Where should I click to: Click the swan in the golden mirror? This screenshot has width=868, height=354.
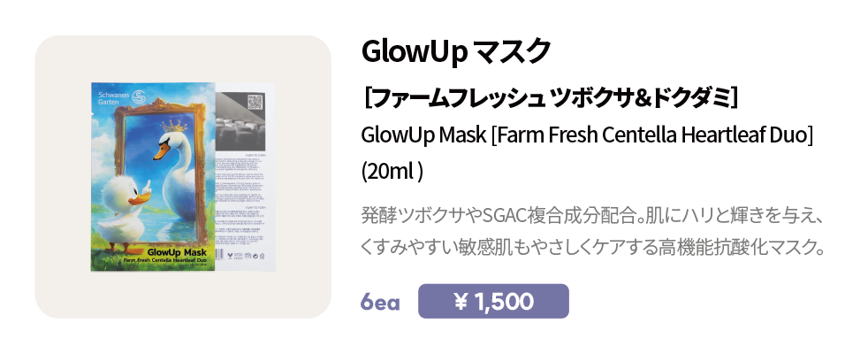click(x=177, y=168)
